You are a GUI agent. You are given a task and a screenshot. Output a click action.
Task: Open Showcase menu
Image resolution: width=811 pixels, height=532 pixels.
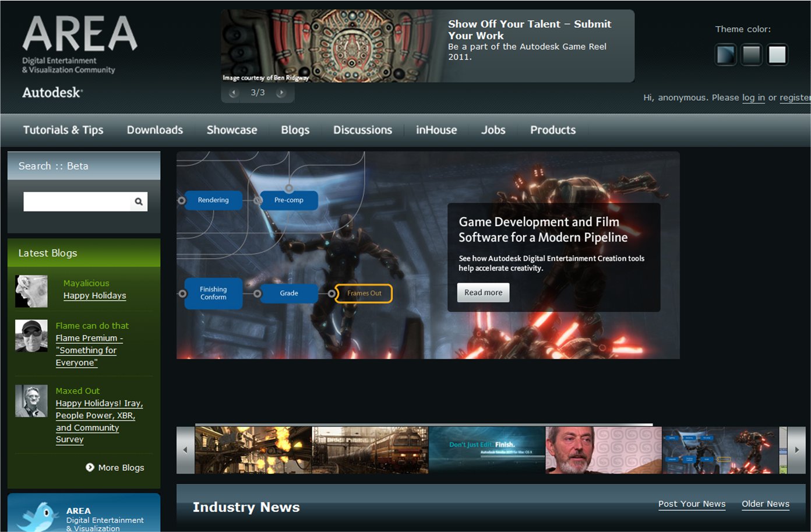pos(232,130)
